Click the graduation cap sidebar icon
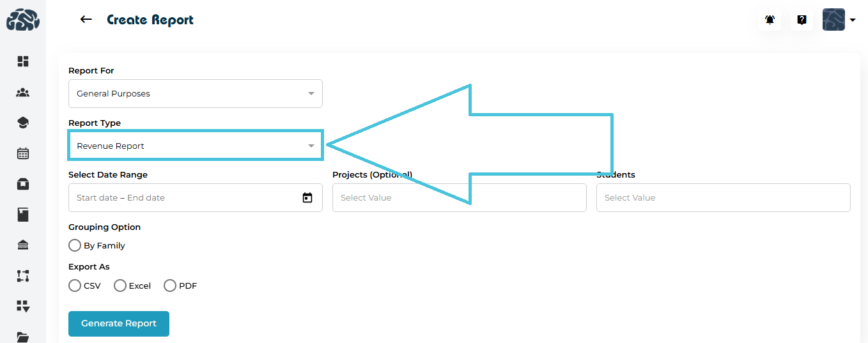 (x=23, y=123)
